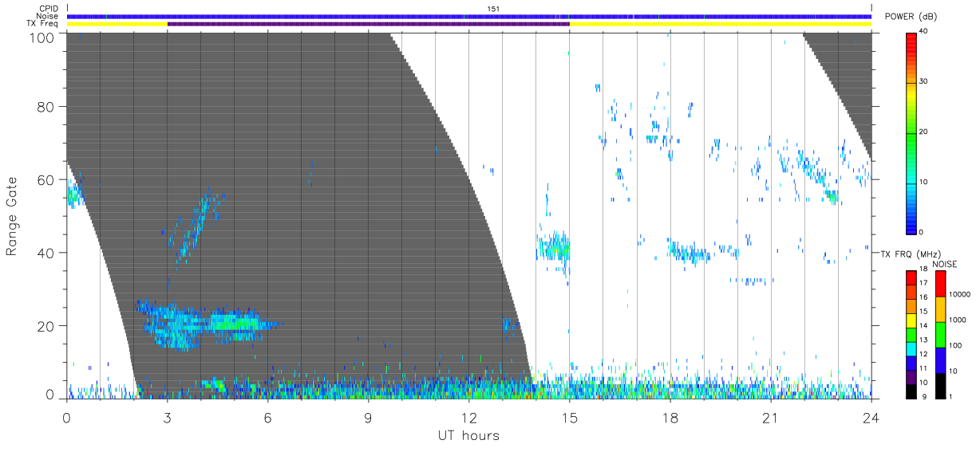Click the TX frequency scale label '18'

(x=924, y=270)
